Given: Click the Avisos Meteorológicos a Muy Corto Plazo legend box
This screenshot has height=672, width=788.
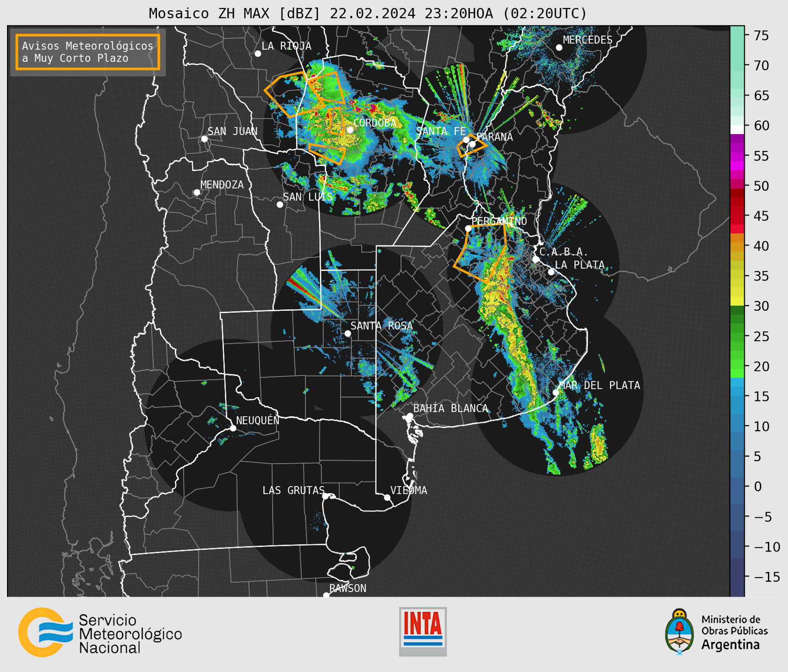Looking at the screenshot, I should tap(88, 52).
